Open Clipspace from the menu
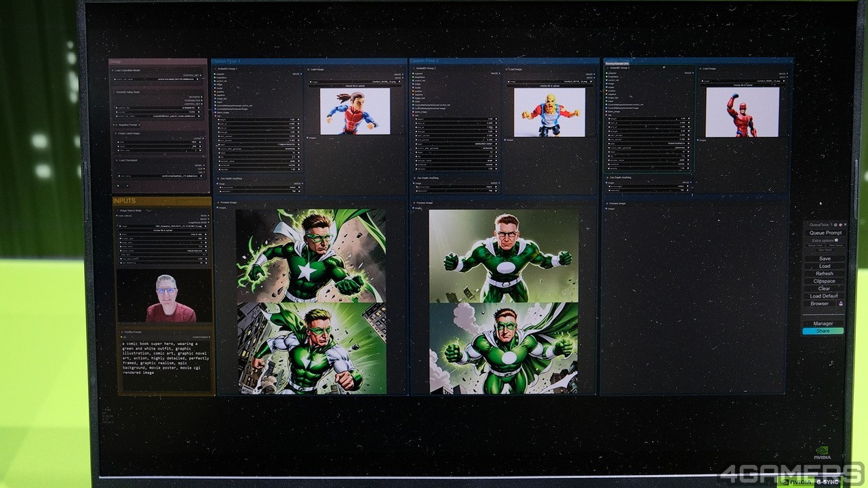868x488 pixels. pyautogui.click(x=825, y=281)
